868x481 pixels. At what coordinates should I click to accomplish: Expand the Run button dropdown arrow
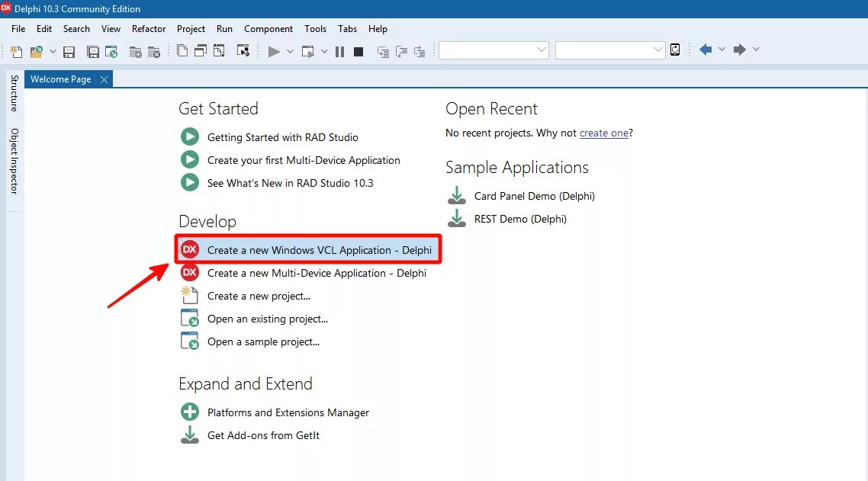290,52
